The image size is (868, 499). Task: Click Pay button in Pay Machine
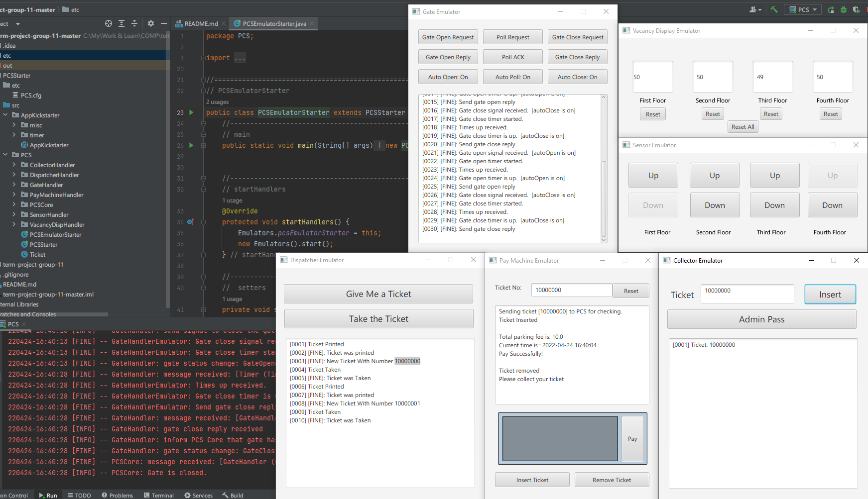(x=632, y=438)
